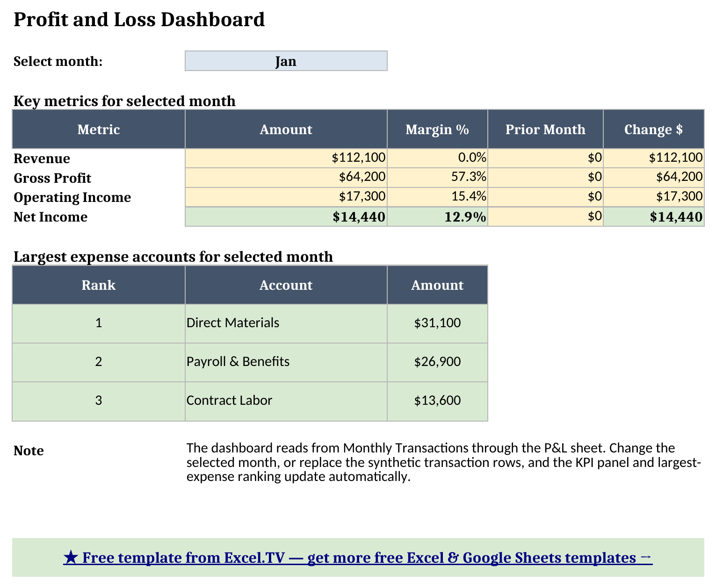Select Revenue Change $ cell $112,100

coord(653,158)
